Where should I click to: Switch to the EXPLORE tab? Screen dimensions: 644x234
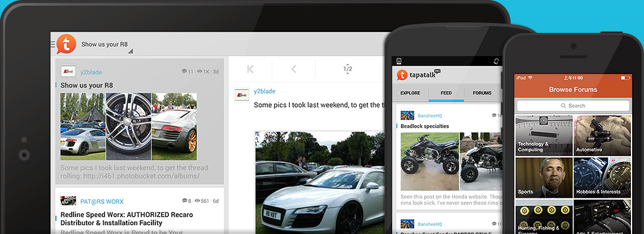click(x=410, y=93)
